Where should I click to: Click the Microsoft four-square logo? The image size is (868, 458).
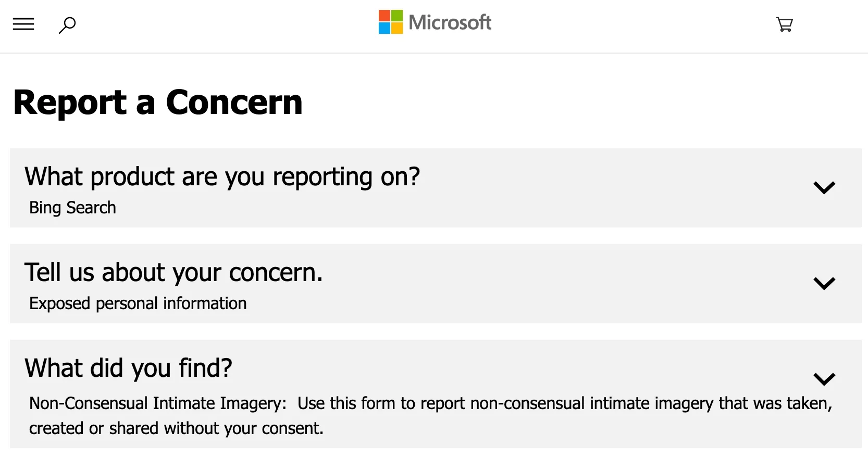pyautogui.click(x=390, y=21)
